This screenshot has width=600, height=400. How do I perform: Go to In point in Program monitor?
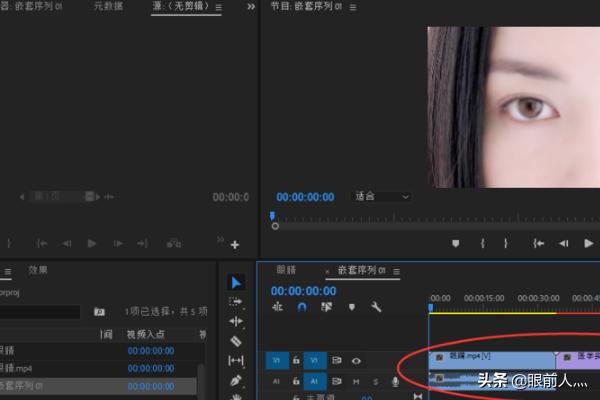click(x=538, y=243)
